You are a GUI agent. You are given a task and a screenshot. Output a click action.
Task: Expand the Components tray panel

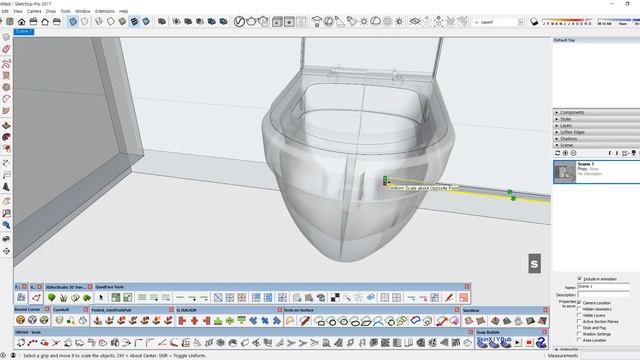click(x=596, y=112)
